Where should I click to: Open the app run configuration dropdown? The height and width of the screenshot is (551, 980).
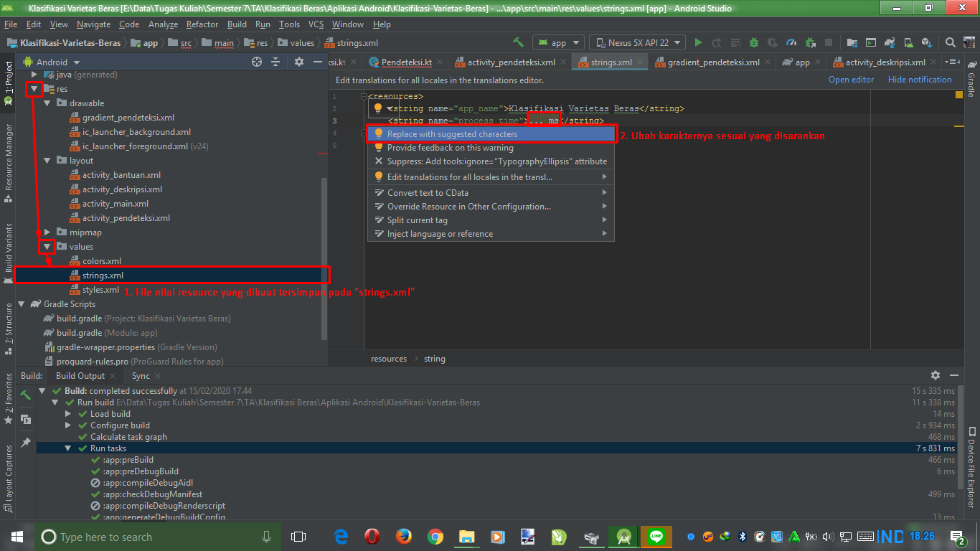tap(558, 42)
